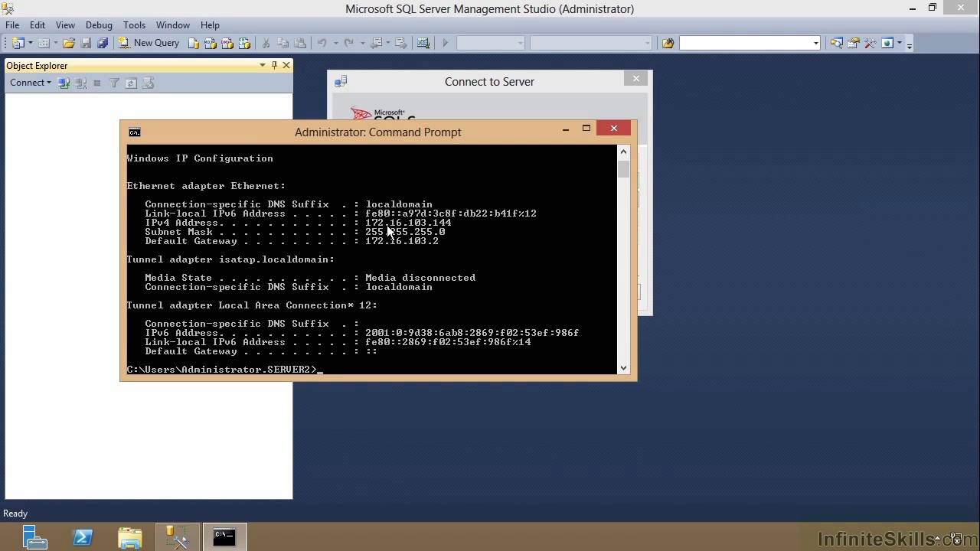
Task: Open the Find combo box dropdown arrow
Action: 815,44
